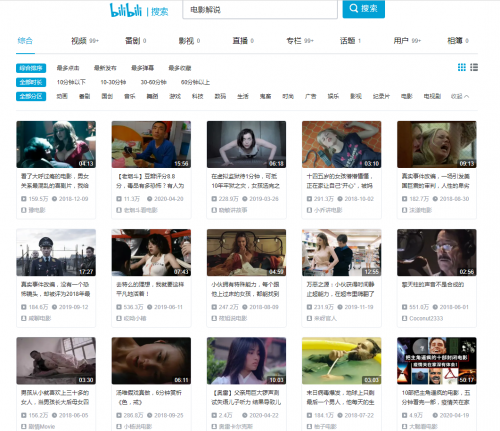Click clock icon beside 2018-12-09

coord(54,199)
